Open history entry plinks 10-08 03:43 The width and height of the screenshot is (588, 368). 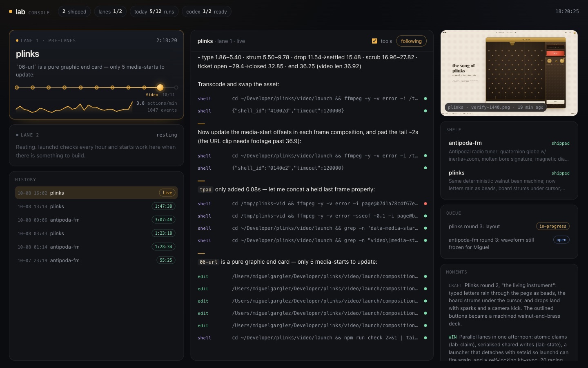pos(96,233)
